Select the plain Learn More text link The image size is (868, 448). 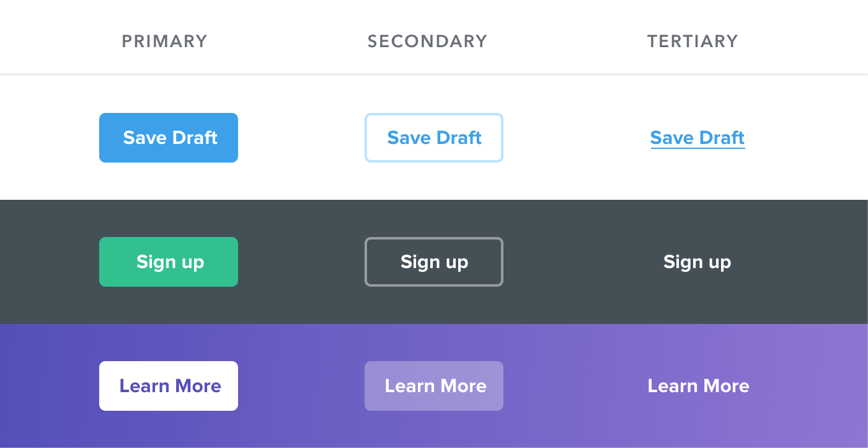(699, 386)
